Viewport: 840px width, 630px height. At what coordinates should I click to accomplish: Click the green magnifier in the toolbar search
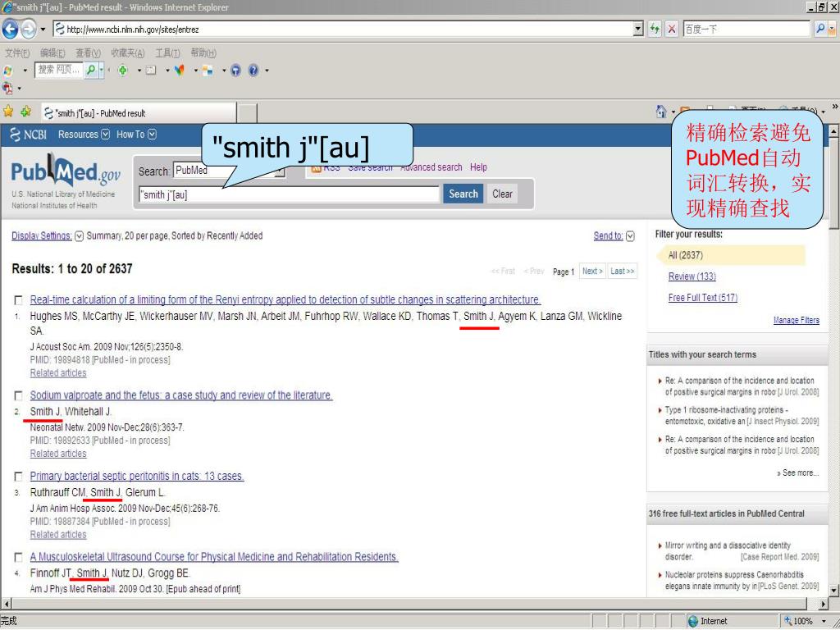[91, 70]
